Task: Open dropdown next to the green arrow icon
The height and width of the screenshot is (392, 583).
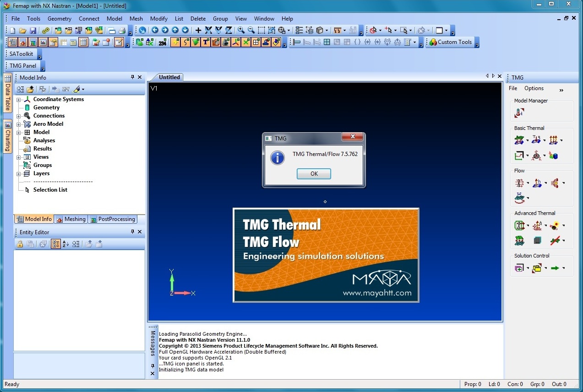Action: click(x=564, y=268)
